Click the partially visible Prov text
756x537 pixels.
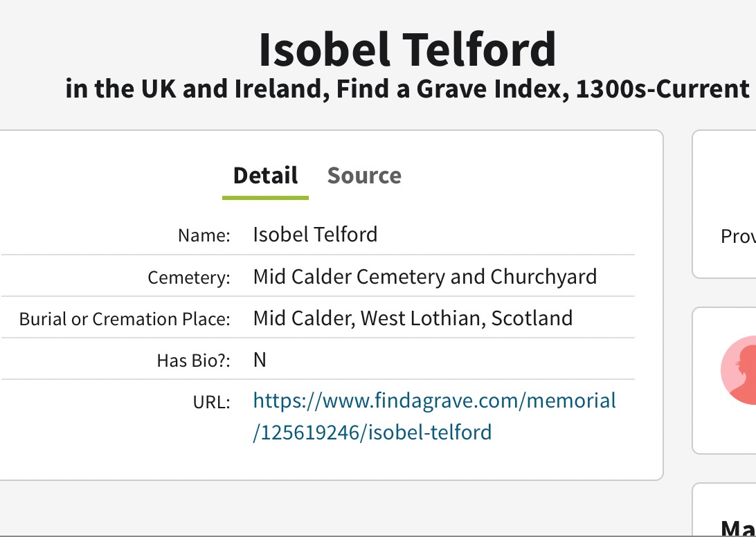(738, 237)
